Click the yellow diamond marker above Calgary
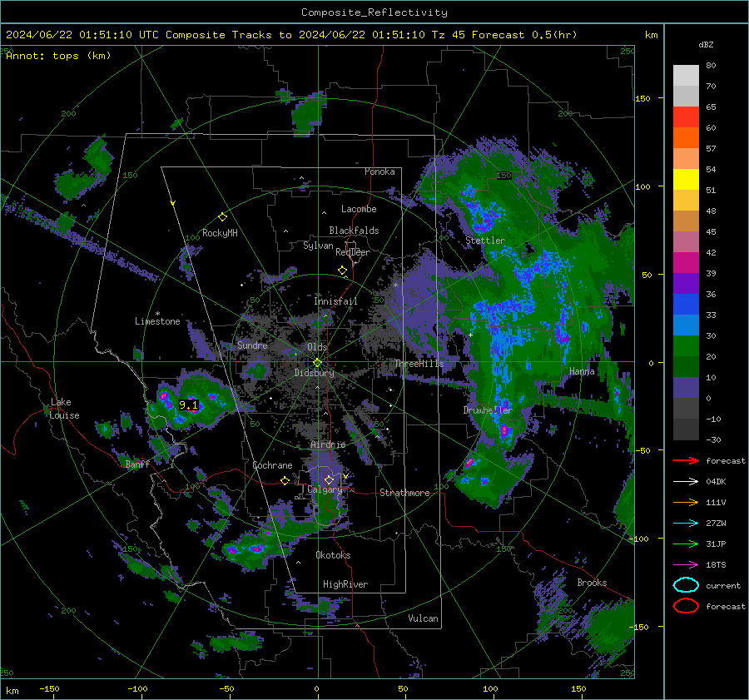 pos(329,479)
